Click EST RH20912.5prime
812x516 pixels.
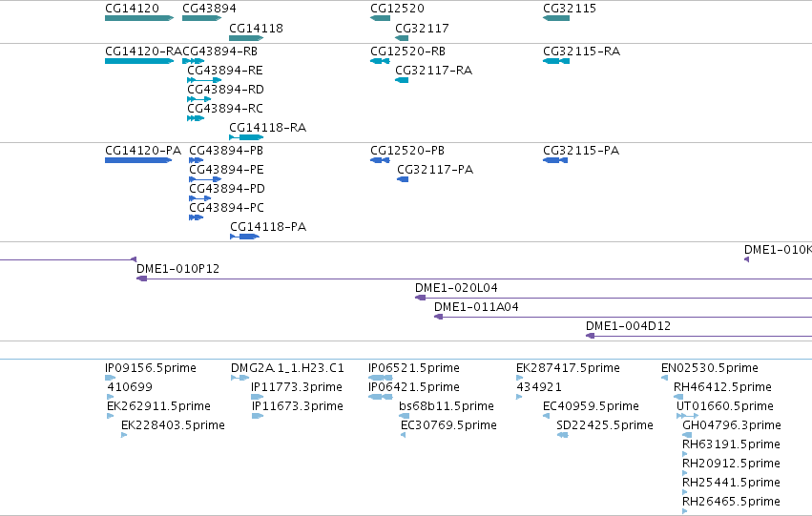click(685, 474)
